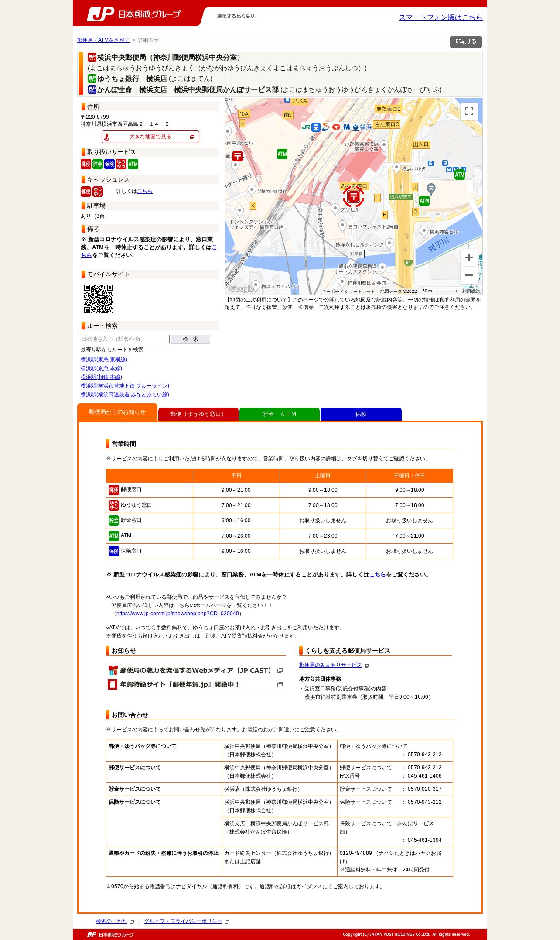Click the ゆうゆう icon in the ゆうゆう窓口 table row

pyautogui.click(x=114, y=505)
